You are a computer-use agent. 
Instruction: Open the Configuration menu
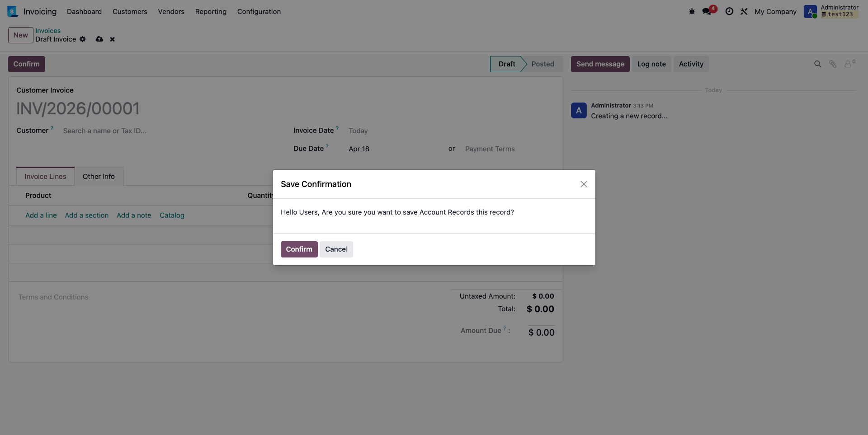[x=259, y=12]
